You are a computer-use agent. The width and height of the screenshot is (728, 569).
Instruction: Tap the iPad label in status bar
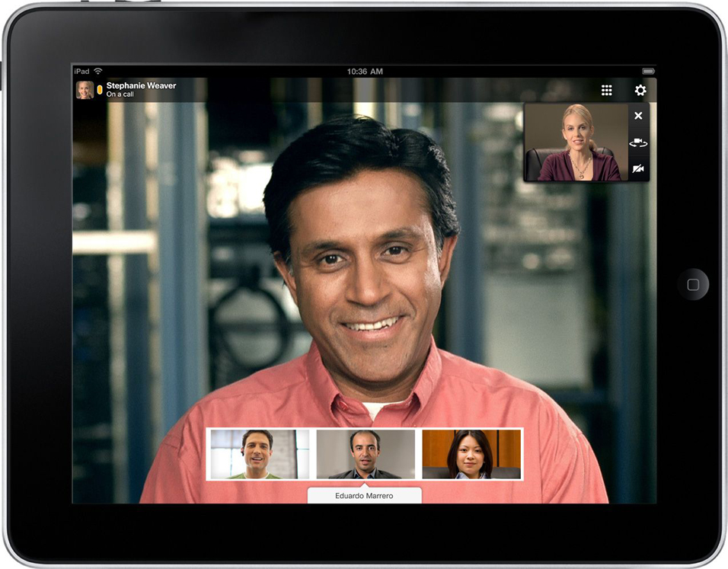pyautogui.click(x=81, y=71)
